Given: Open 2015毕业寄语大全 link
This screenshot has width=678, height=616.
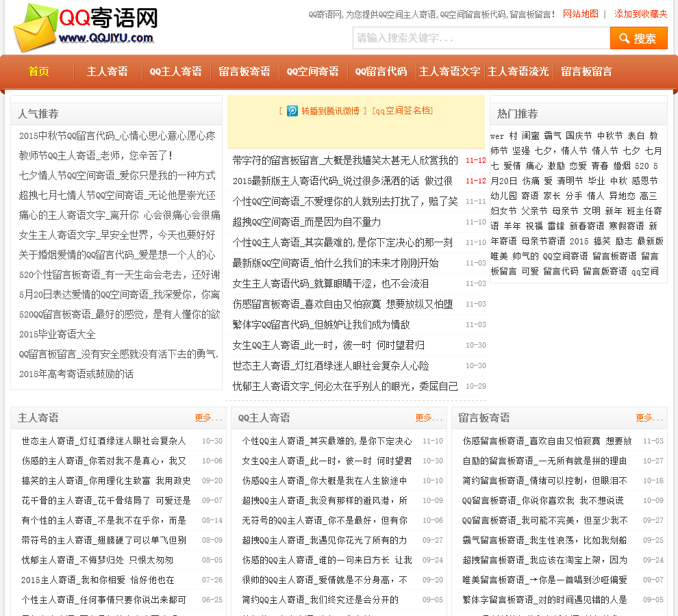Looking at the screenshot, I should pyautogui.click(x=57, y=334).
